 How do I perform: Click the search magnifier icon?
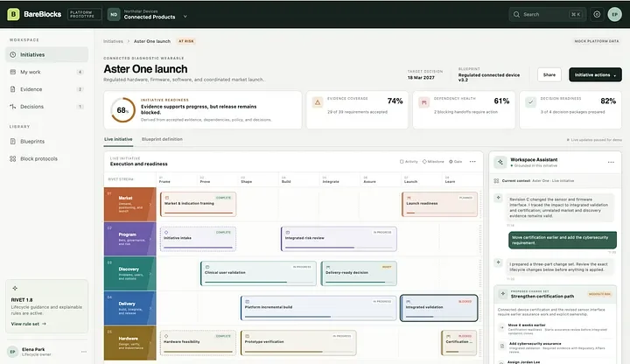click(x=516, y=15)
